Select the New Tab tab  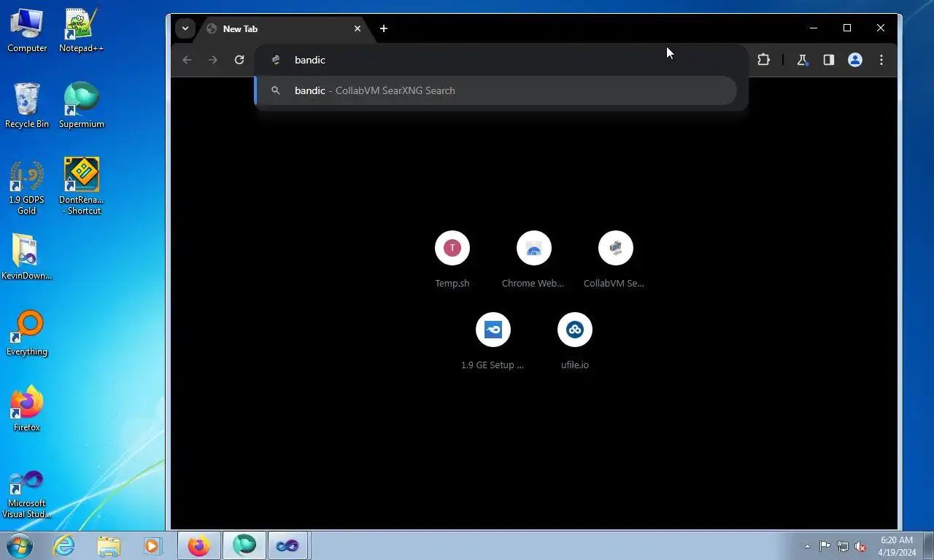(283, 28)
